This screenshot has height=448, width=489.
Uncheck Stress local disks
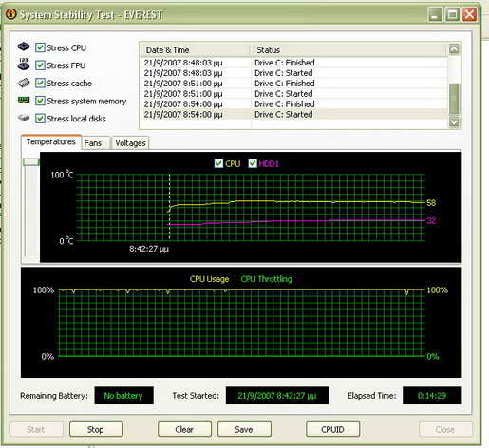tap(40, 119)
